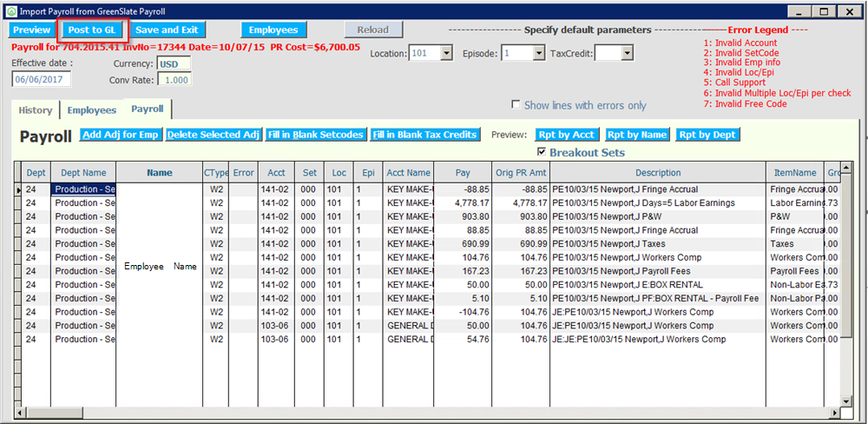Click the Epi column header
The width and height of the screenshot is (868, 424).
pos(369,173)
